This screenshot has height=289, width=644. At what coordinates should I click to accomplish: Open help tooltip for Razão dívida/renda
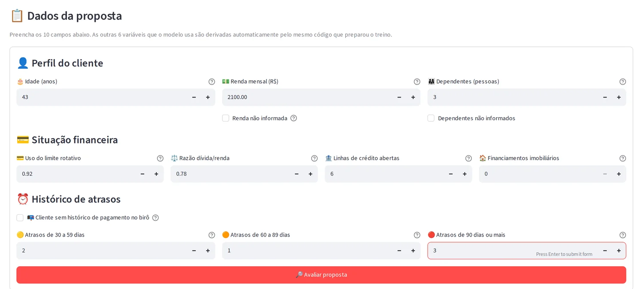point(314,158)
